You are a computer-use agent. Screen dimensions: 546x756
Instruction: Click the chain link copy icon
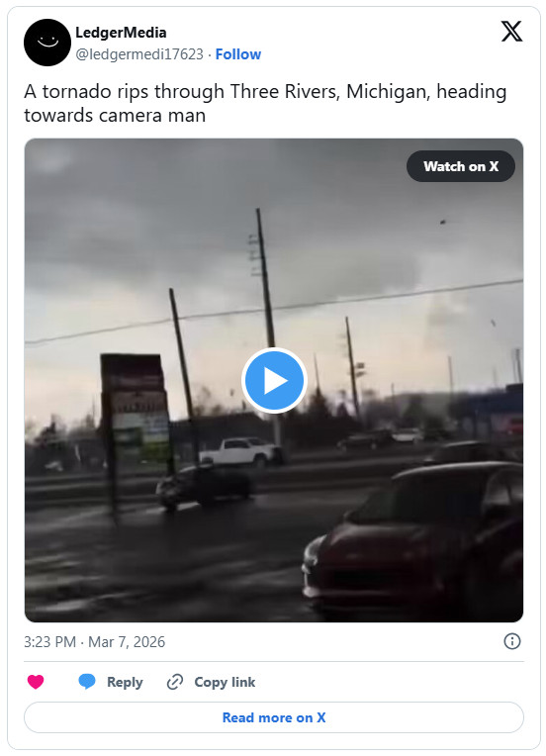[x=174, y=682]
